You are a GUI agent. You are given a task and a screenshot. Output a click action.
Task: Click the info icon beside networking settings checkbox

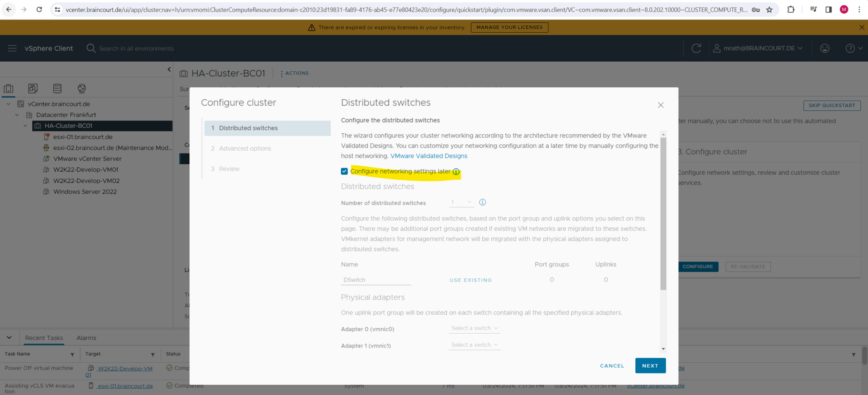[x=456, y=171]
